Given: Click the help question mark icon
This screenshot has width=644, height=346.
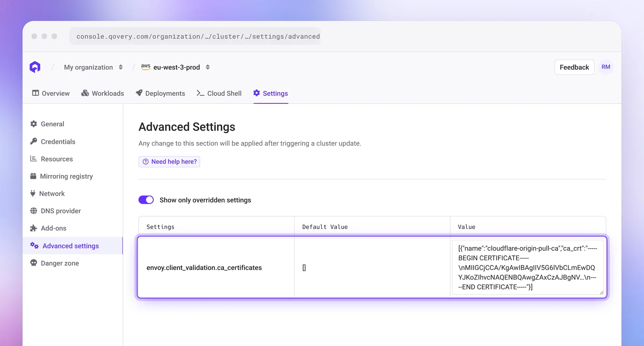Looking at the screenshot, I should click(x=146, y=162).
